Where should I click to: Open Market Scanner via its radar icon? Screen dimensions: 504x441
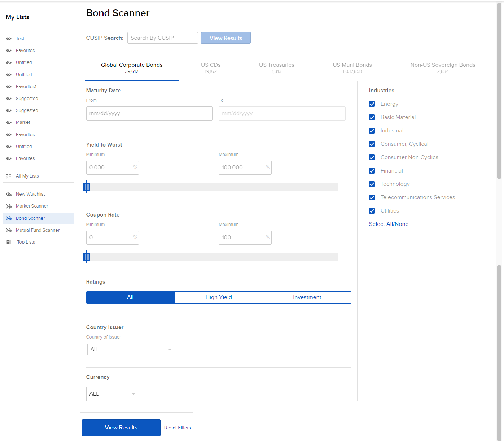click(9, 206)
